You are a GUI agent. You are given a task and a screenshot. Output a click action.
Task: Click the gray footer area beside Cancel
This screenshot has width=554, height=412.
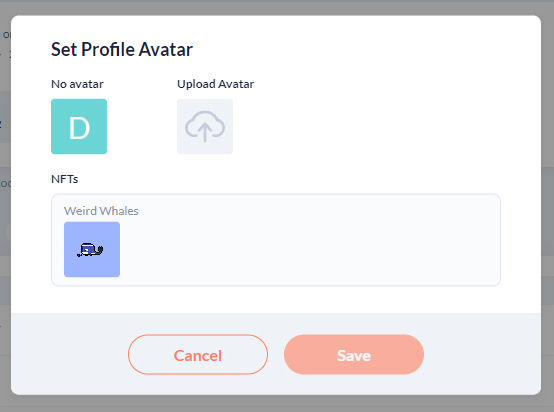click(x=69, y=354)
